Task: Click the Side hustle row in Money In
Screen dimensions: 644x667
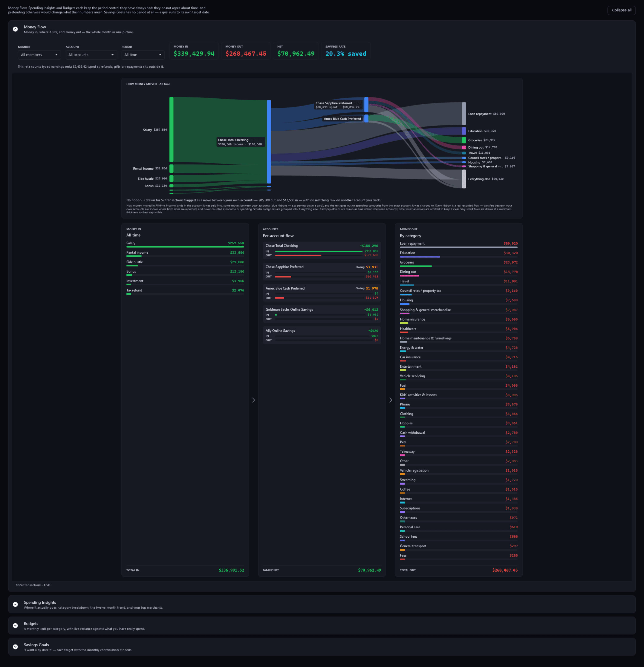Action: tap(185, 263)
